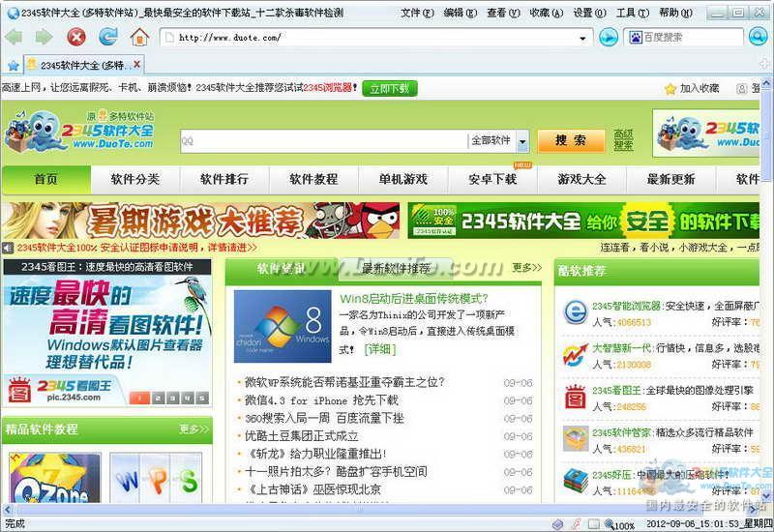This screenshot has height=532, width=774.
Task: Stop page loading with red X button
Action: pos(76,37)
